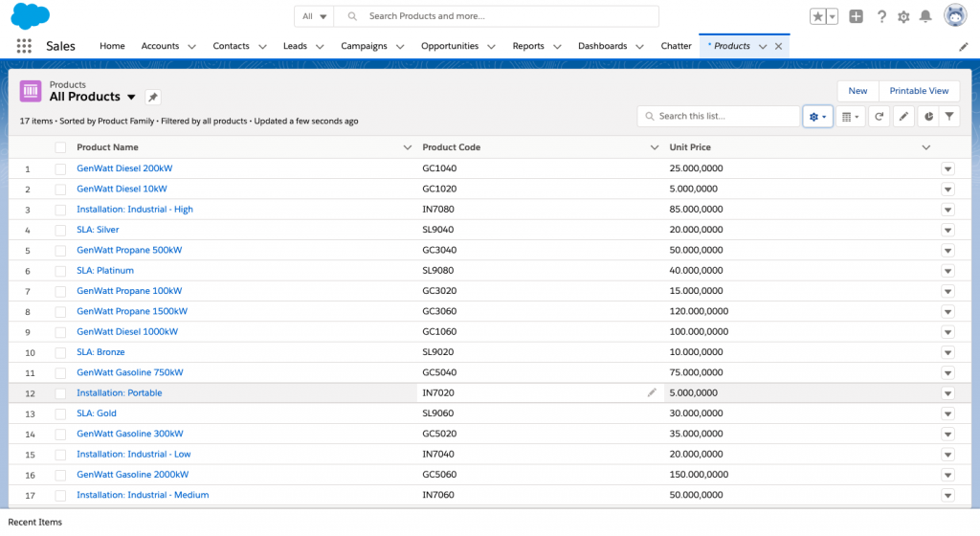This screenshot has height=536, width=980.
Task: Open the Notifications bell
Action: pos(925,17)
